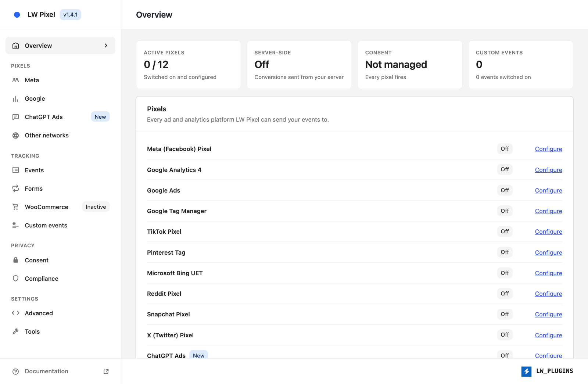Click the Off badge for Google Ads

click(505, 190)
